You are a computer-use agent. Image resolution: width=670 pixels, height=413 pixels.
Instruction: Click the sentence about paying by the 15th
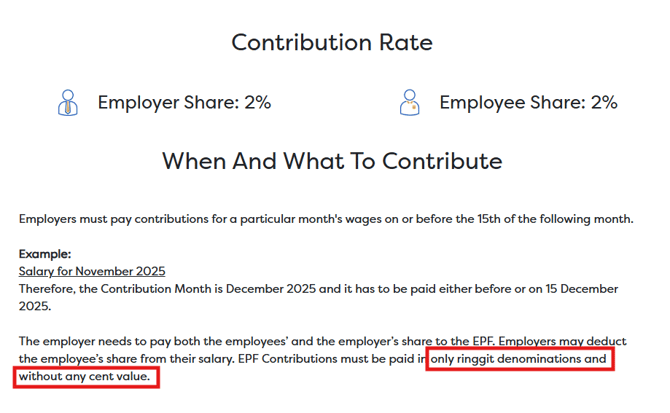(325, 218)
